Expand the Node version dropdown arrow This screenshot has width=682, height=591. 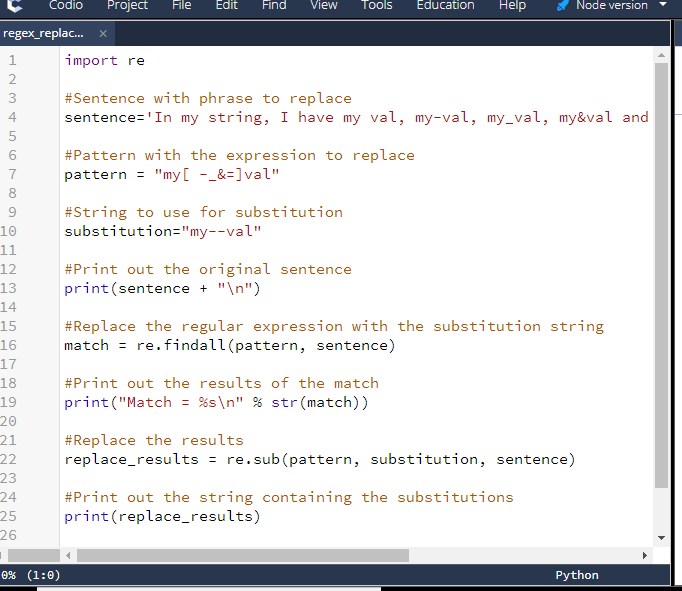[663, 4]
